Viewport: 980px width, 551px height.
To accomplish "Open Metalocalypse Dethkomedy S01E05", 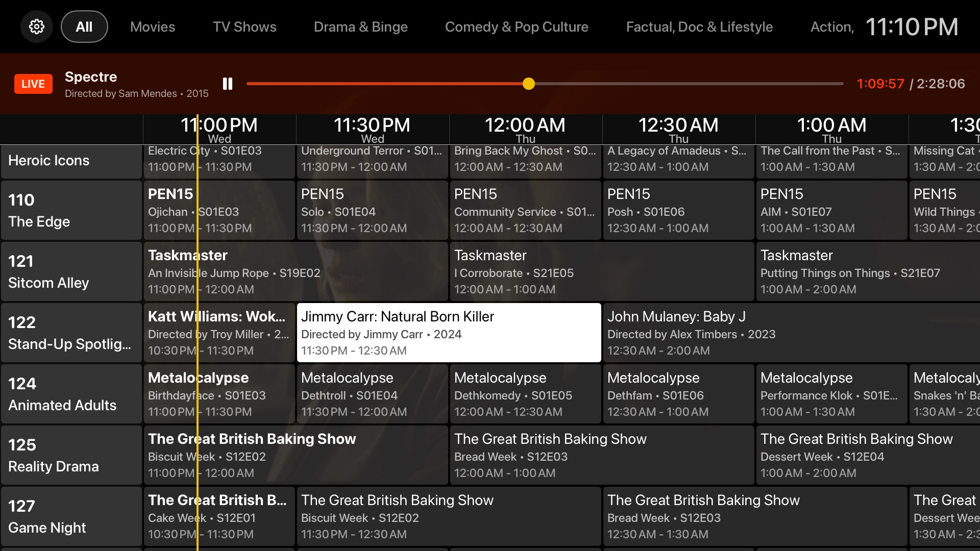I will 526,394.
